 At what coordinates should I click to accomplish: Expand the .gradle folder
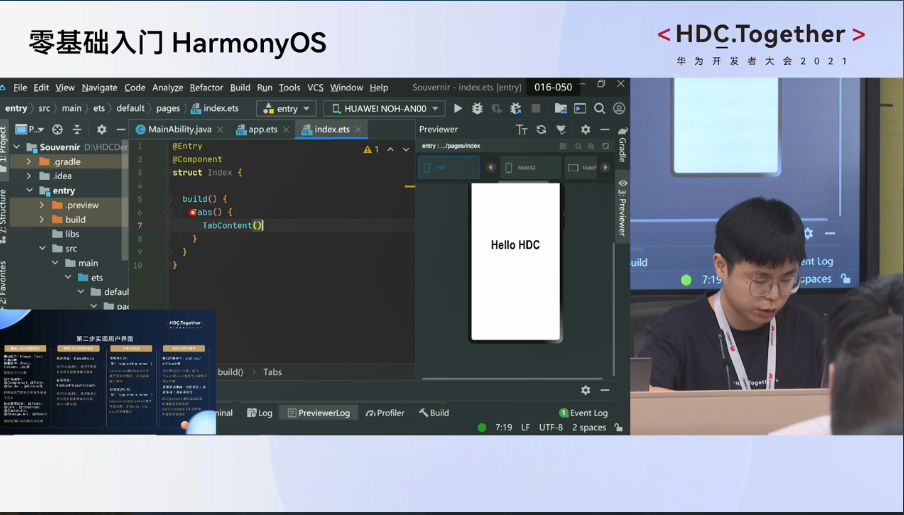pos(29,161)
